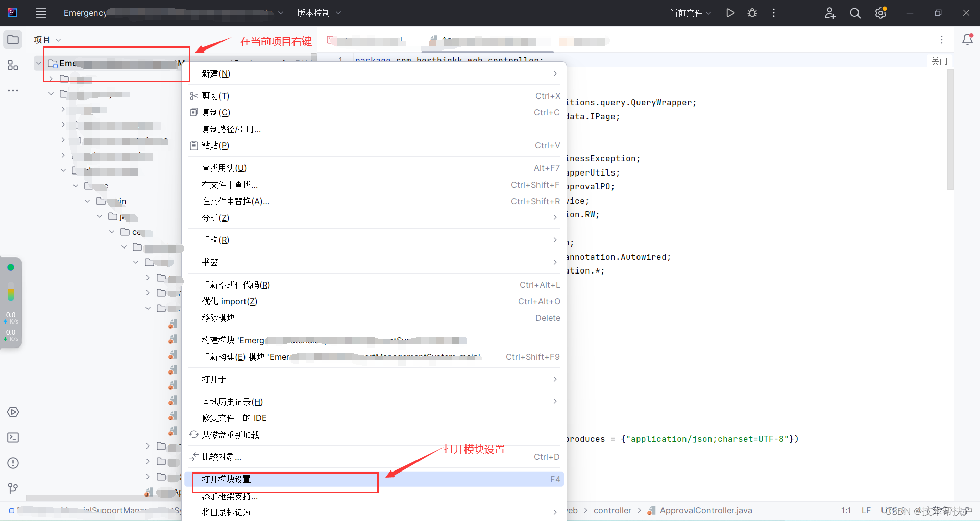Image resolution: width=980 pixels, height=521 pixels.
Task: Expand the 当前文件 run configuration dropdown
Action: pos(691,13)
